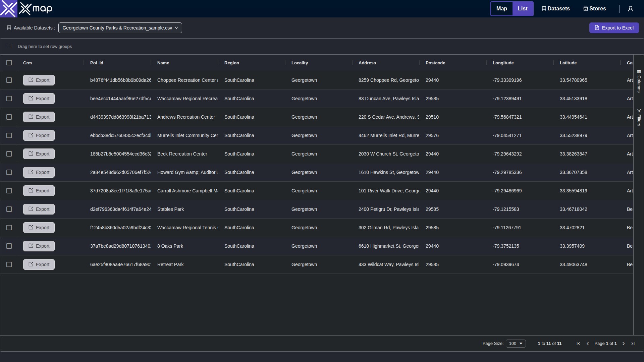Open the Available Datasets dropdown
Viewport: 644px width, 362px height.
(x=120, y=28)
